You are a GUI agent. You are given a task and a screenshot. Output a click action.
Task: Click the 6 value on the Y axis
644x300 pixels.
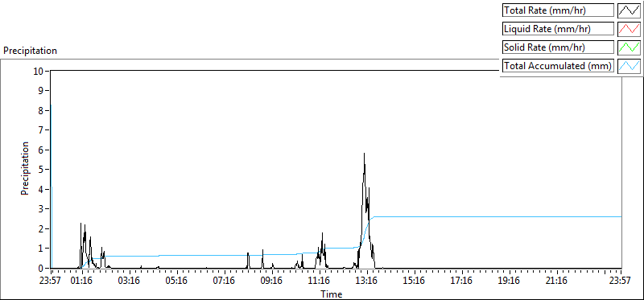pyautogui.click(x=41, y=150)
